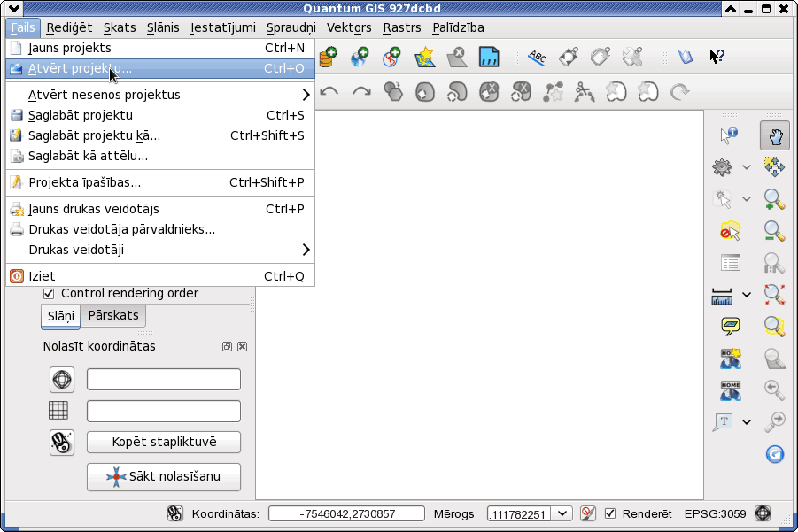Select the Zoom In magnifier tool
Viewport: 798px width, 532px height.
pyautogui.click(x=774, y=199)
